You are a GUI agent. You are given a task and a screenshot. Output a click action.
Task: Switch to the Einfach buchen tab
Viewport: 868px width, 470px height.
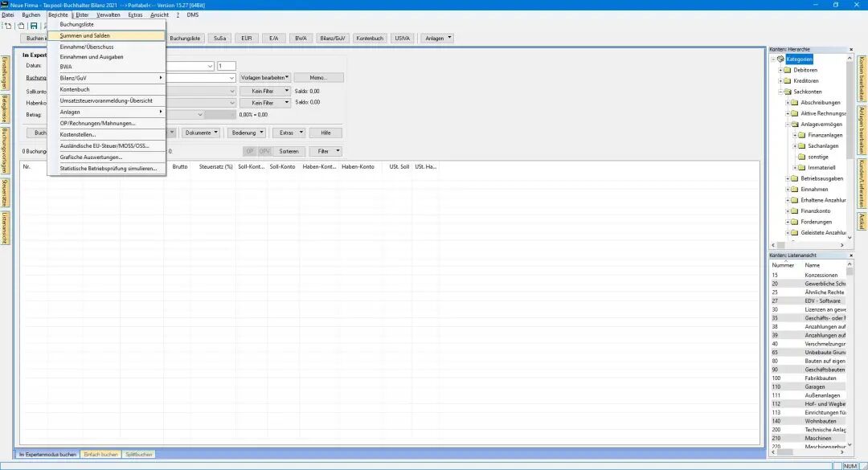pos(100,455)
